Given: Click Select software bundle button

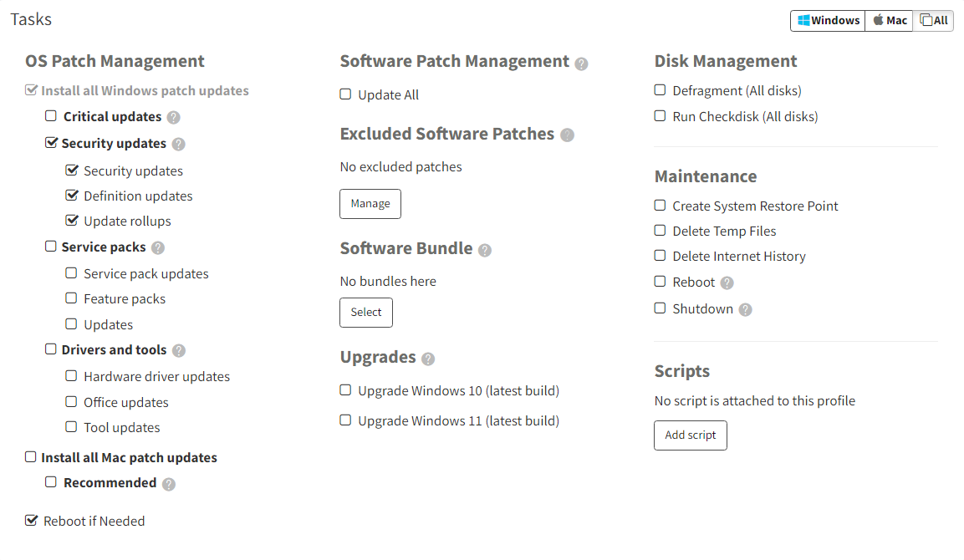Looking at the screenshot, I should point(366,313).
